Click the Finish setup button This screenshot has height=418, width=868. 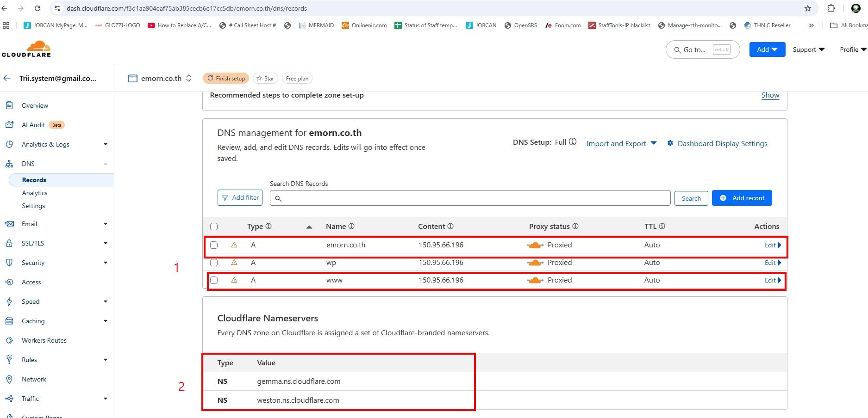point(226,78)
